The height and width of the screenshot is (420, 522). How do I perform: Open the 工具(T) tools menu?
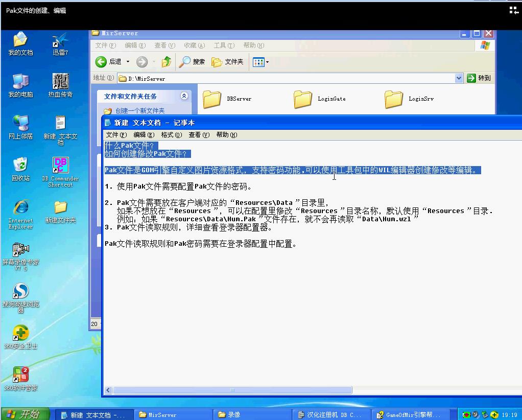click(x=224, y=45)
